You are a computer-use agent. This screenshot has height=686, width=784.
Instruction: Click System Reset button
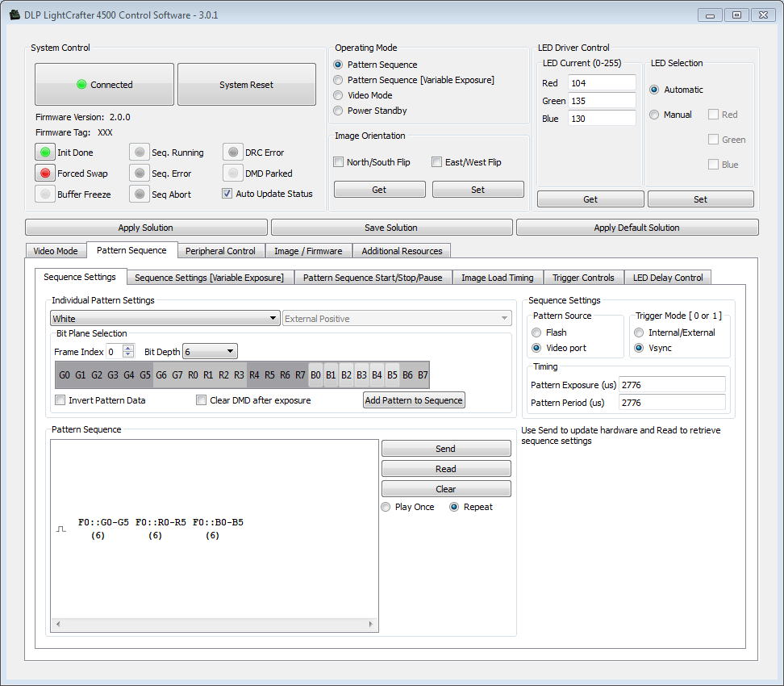click(x=247, y=84)
